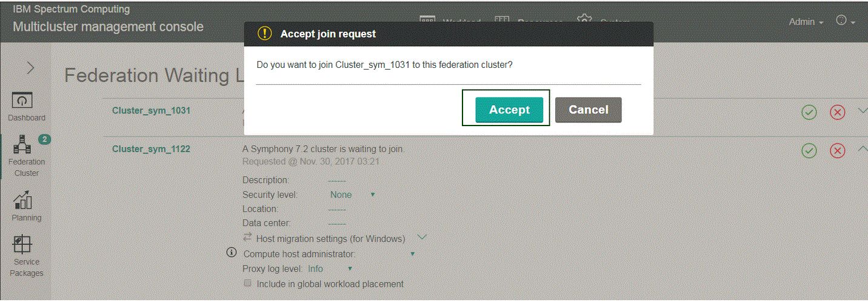
Task: Open the Proxy log level dropdown
Action: point(330,269)
